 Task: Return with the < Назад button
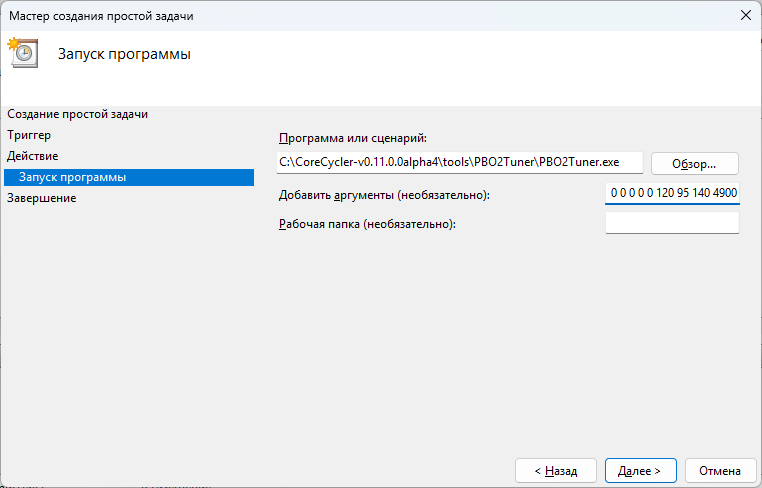[x=555, y=471]
